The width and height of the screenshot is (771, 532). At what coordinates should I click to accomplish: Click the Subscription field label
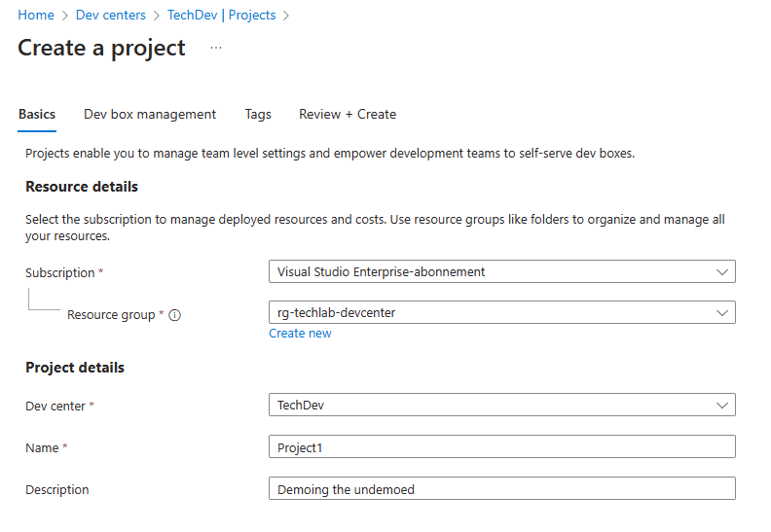point(59,273)
